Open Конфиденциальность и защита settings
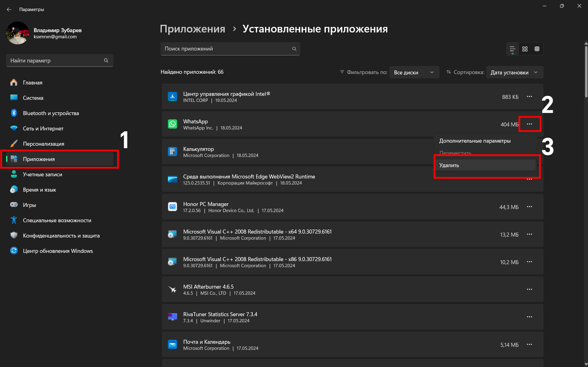The height and width of the screenshot is (367, 588). [x=60, y=236]
